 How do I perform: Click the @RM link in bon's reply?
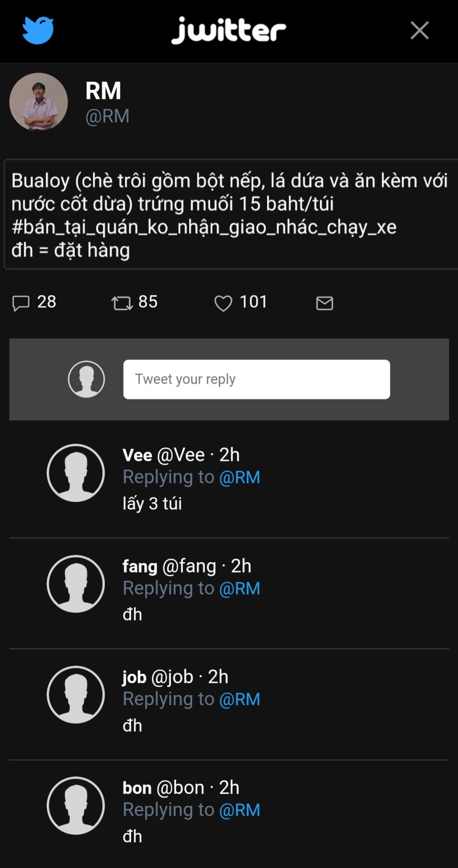point(240,810)
